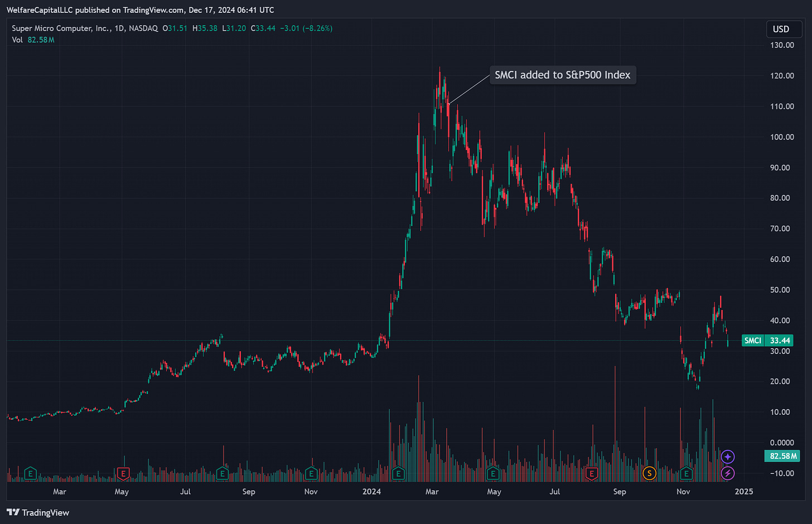Click the SMCI 33.44 price label
Screen dimensions: 812x524
tap(767, 340)
